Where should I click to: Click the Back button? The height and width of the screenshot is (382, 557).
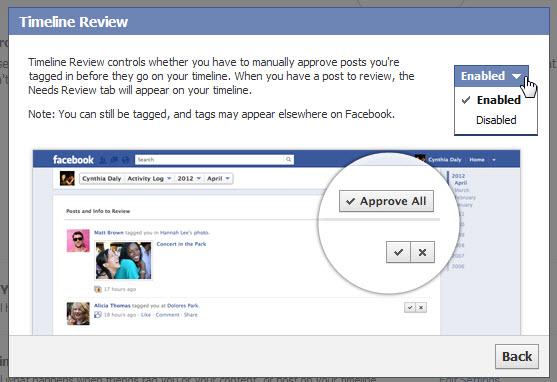(517, 356)
